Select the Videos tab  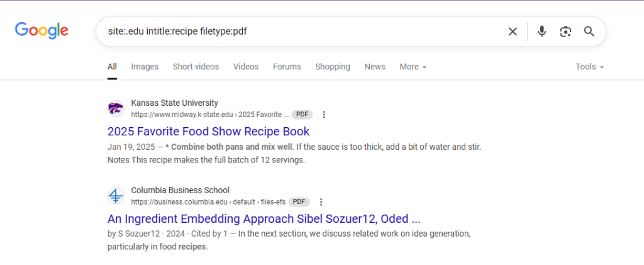pyautogui.click(x=245, y=67)
